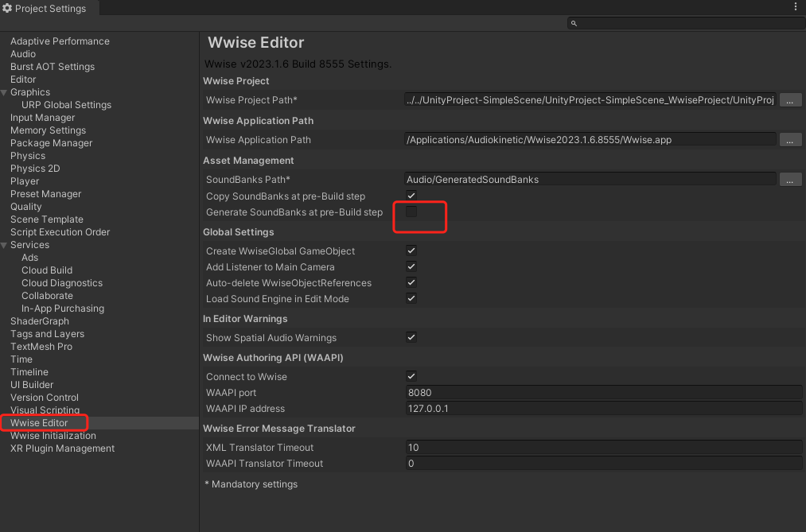The width and height of the screenshot is (806, 532).
Task: Click the WAAPI port field
Action: 603,392
